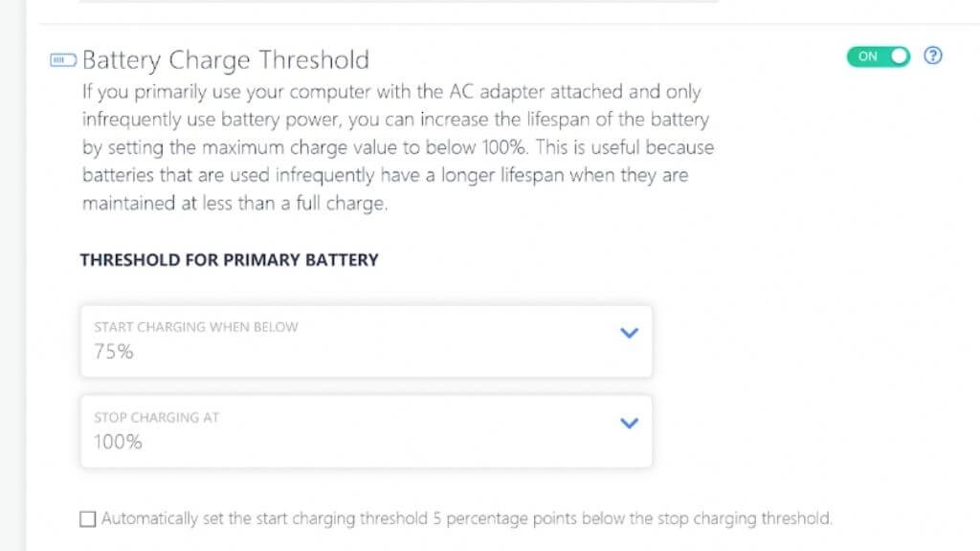Click the battery lifespan description paragraph
Viewport: 980px width, 551px height.
397,148
